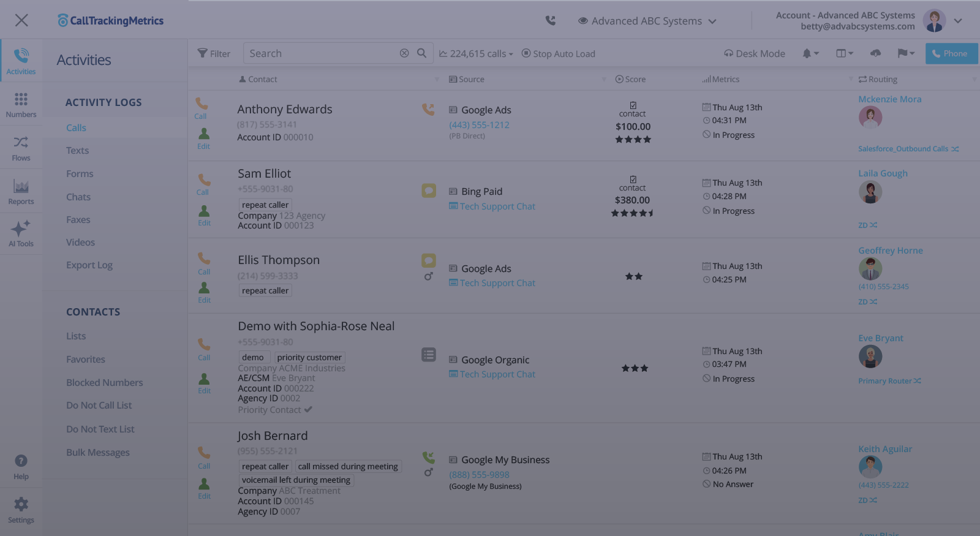The height and width of the screenshot is (536, 980).
Task: Toggle Desk Mode
Action: (x=755, y=54)
